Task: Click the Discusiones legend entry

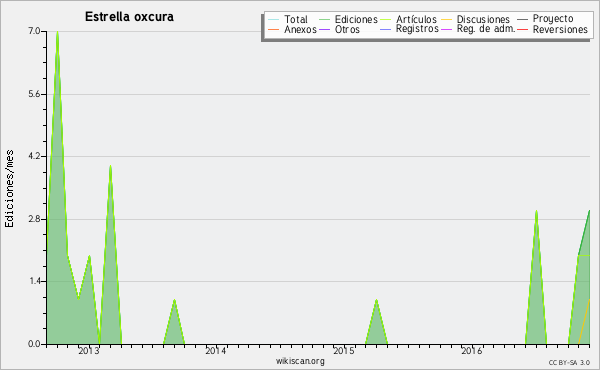Action: tap(476, 19)
